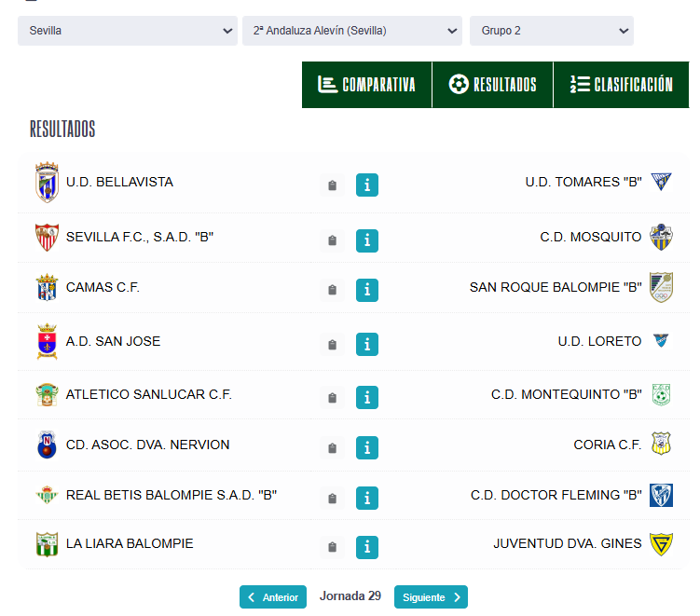This screenshot has width=700, height=616.
Task: Open the Sevilla province dropdown
Action: [128, 31]
